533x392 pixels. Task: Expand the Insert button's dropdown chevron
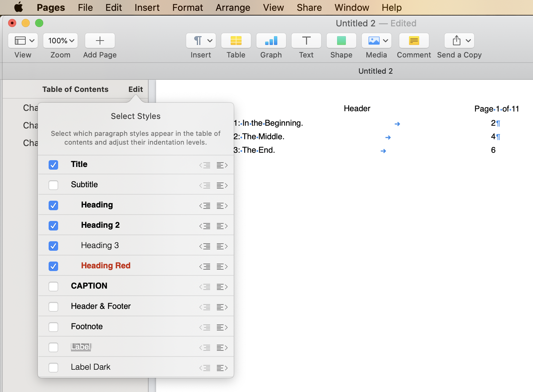pyautogui.click(x=210, y=41)
